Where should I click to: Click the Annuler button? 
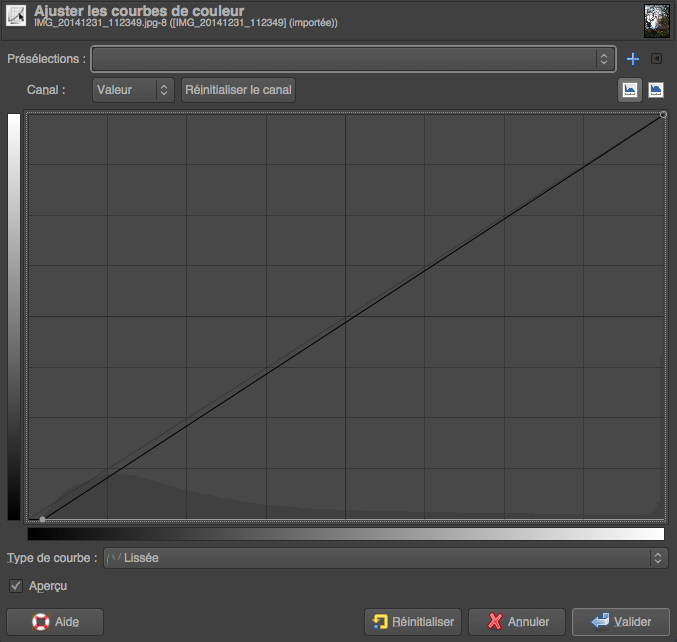tap(517, 621)
